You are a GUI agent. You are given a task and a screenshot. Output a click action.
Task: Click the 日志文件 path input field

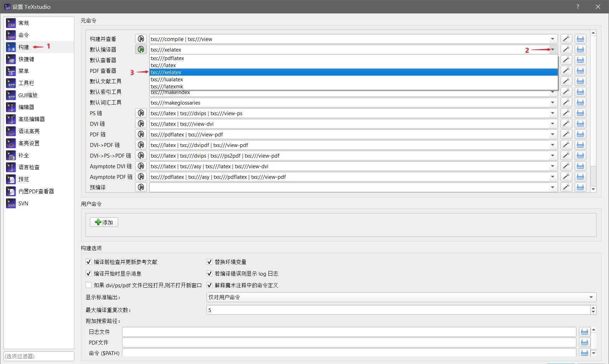(349, 332)
